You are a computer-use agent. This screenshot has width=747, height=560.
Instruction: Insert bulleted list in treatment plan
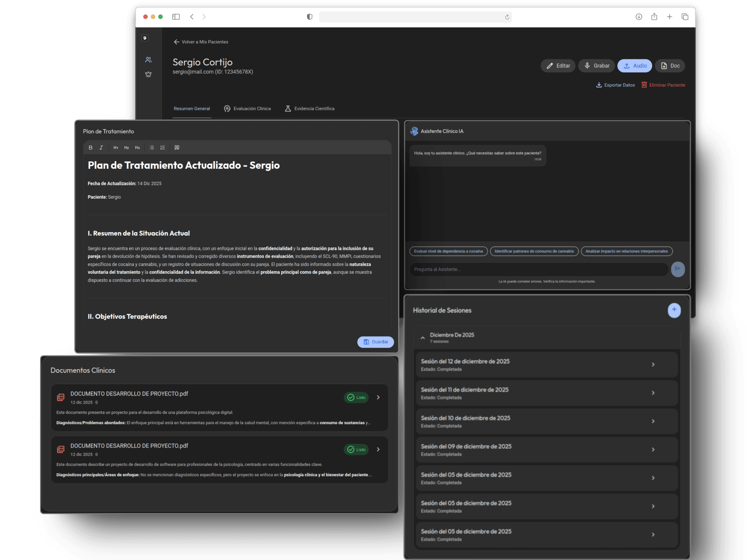pos(152,148)
